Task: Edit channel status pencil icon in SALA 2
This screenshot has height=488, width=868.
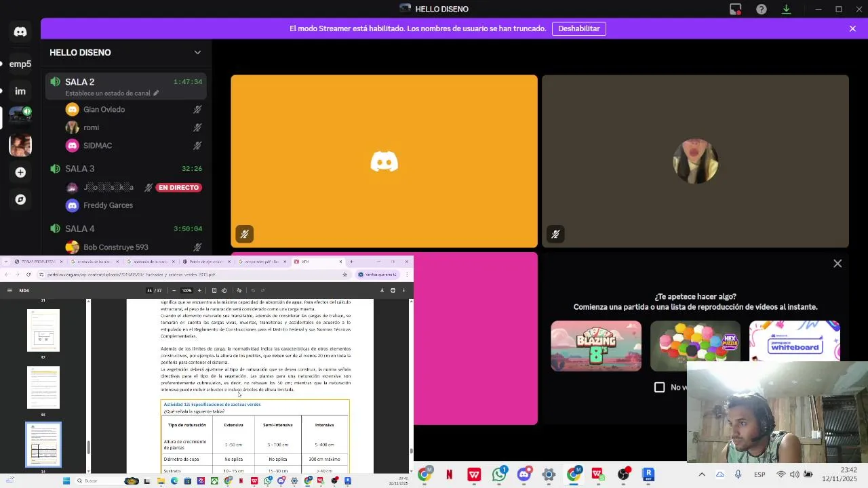Action: (x=156, y=93)
